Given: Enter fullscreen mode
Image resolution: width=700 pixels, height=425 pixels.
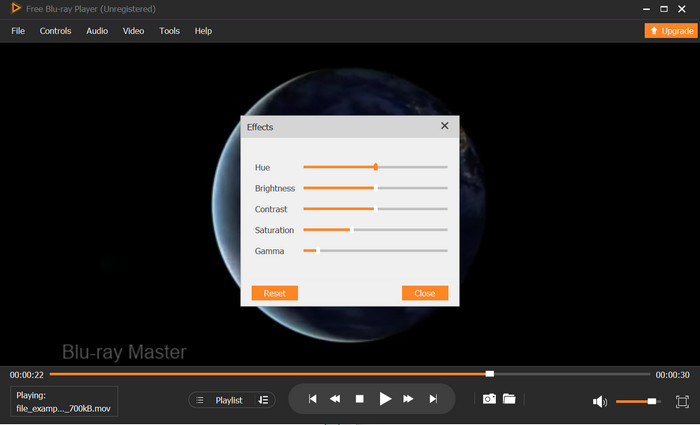Looking at the screenshot, I should 682,401.
